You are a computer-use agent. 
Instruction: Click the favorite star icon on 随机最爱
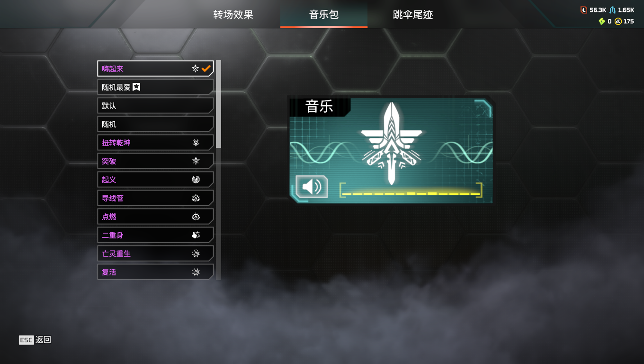[136, 87]
